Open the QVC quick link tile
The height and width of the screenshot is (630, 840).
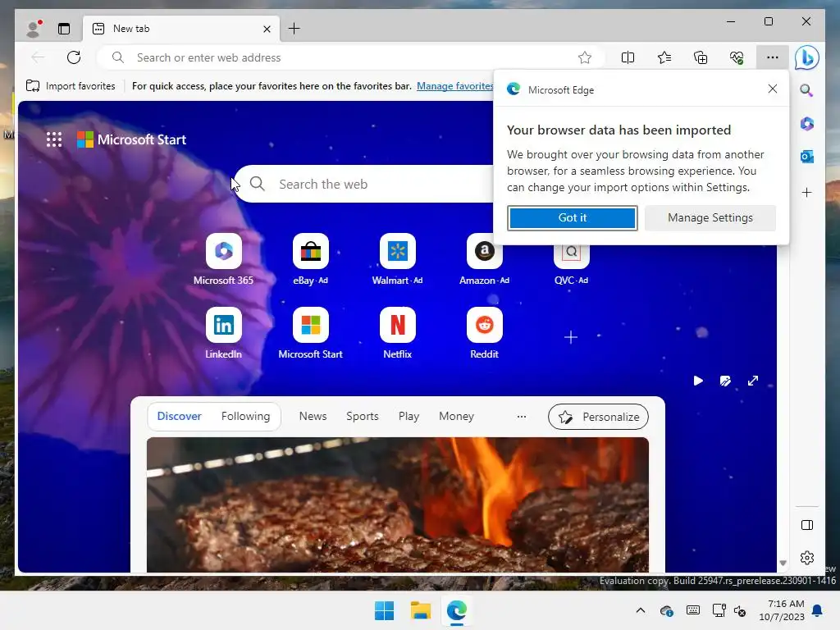[x=571, y=267]
